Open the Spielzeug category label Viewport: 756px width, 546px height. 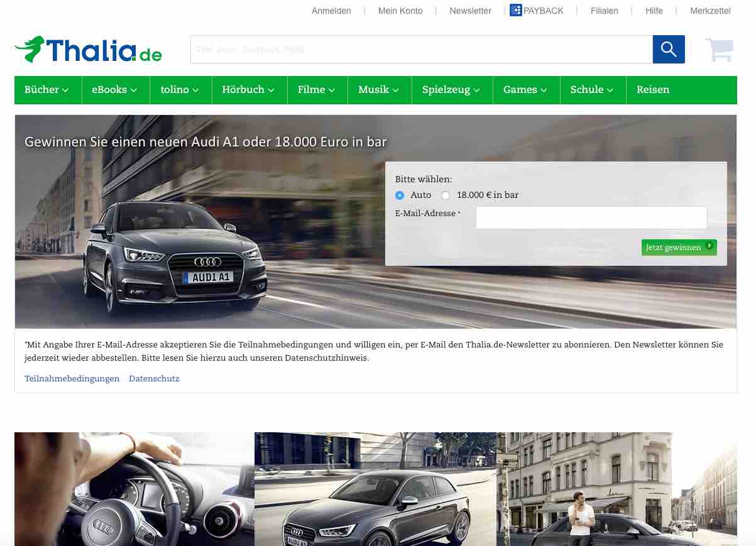(446, 90)
